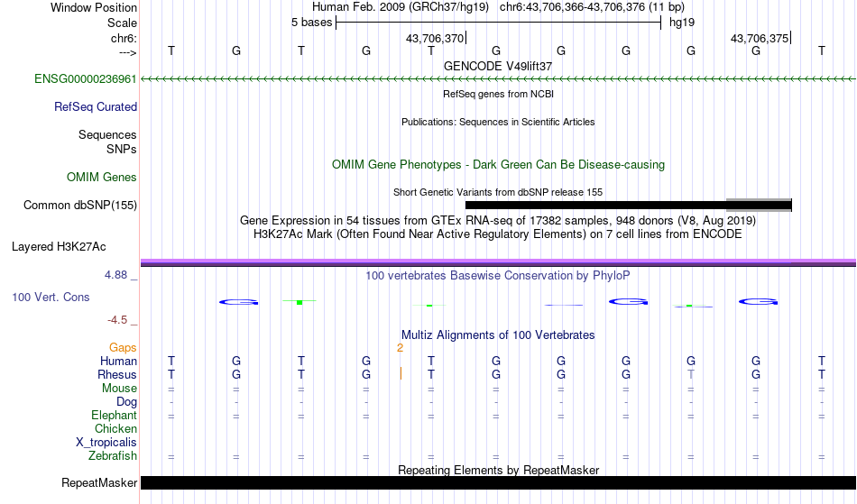857x504 pixels.
Task: Click the -4.5 lower conservation scale value
Action: [x=117, y=320]
